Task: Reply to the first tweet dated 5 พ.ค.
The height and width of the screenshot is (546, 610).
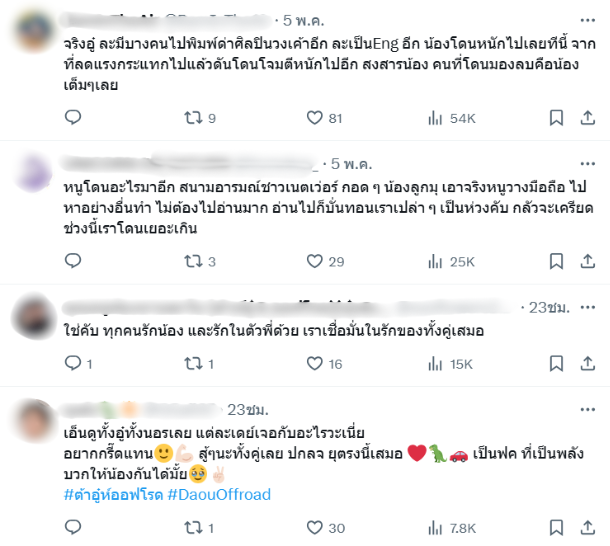Action: point(73,117)
